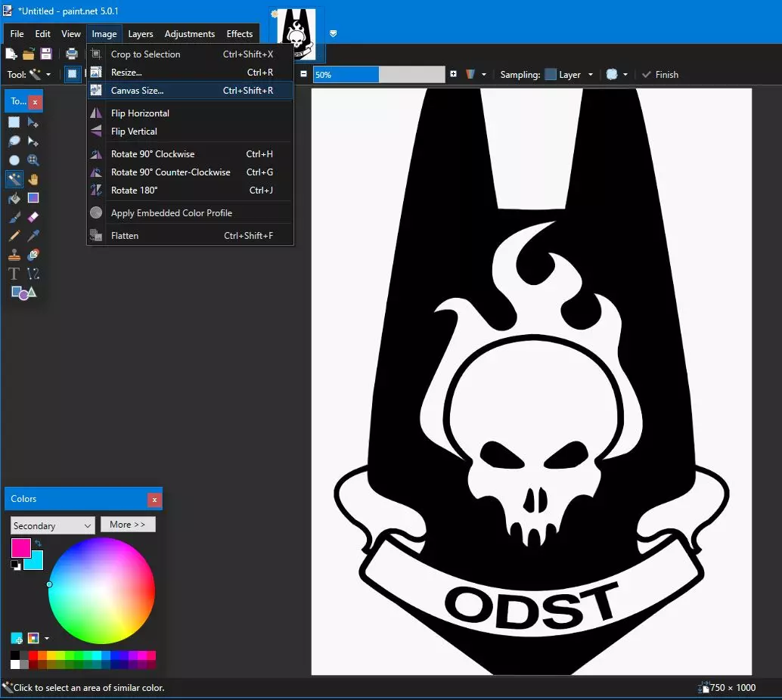Select the Clone Stamp tool
782x700 pixels.
(x=14, y=255)
